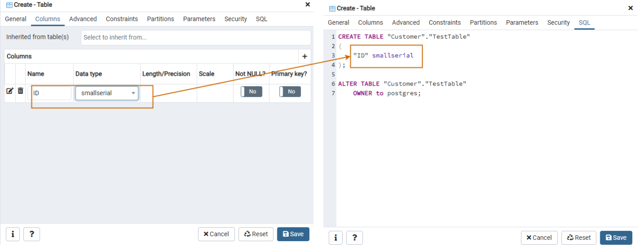Open help question mark in left dialog

32,234
